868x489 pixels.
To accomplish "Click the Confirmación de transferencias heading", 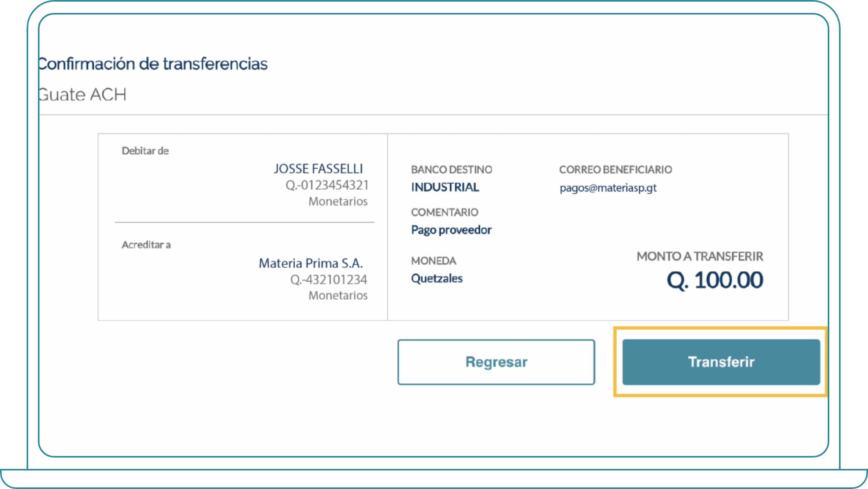I will pos(153,64).
